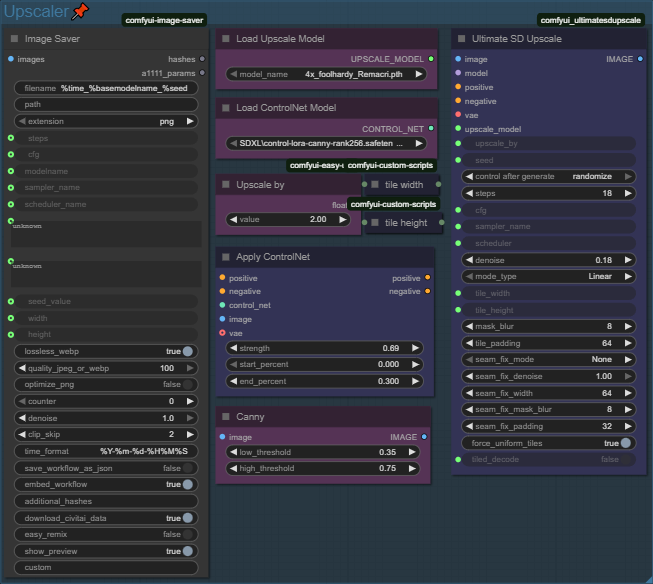Click the comfyui_ultimatesdupscale badge
The image size is (653, 584).
pos(591,20)
